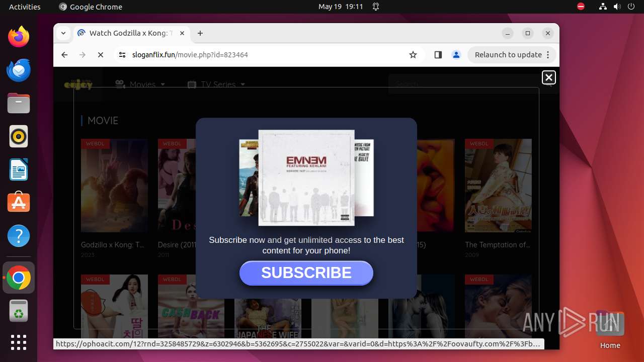Open Firefox from the dock

click(19, 37)
